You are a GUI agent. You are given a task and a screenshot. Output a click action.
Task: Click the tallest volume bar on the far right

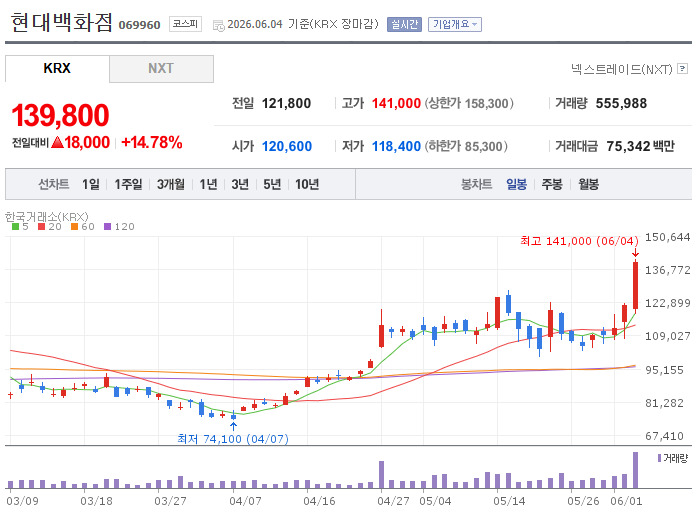(x=636, y=470)
